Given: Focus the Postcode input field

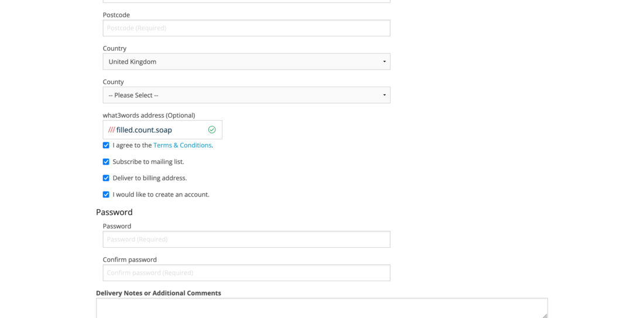Looking at the screenshot, I should click(x=246, y=28).
